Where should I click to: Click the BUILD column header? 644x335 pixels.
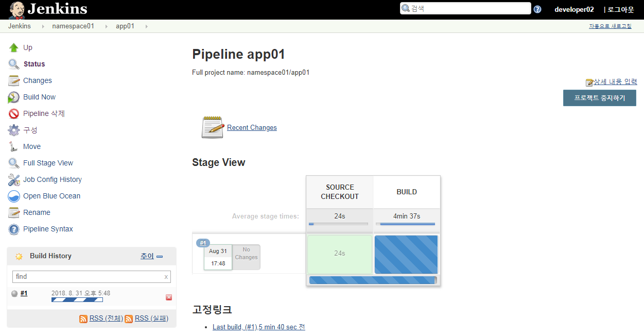click(407, 192)
